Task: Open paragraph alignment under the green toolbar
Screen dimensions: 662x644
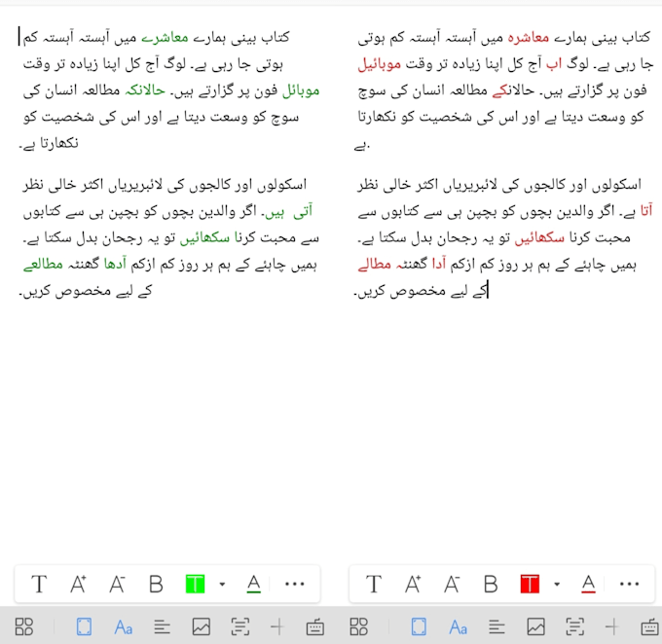Action: tap(163, 627)
